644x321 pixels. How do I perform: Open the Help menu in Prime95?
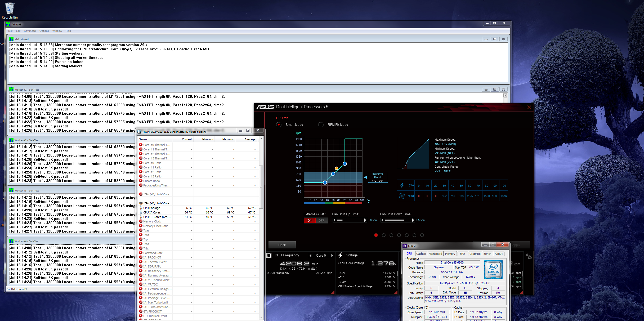pos(68,31)
